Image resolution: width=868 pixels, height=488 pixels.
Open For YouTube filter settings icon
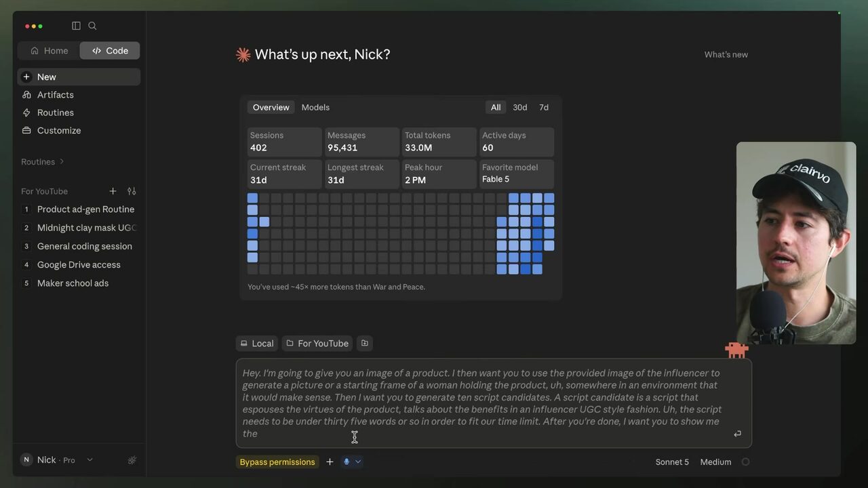pyautogui.click(x=132, y=191)
